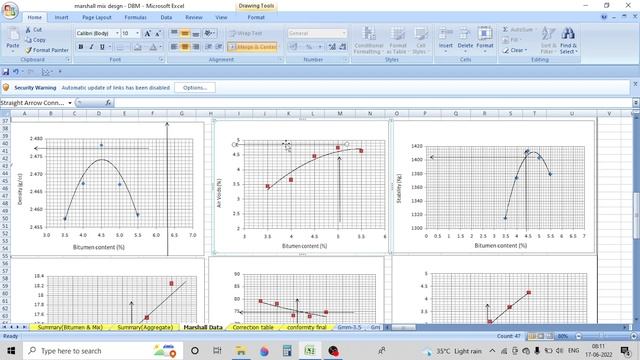Click the Excel Help icon
This screenshot has height=360, width=640.
click(604, 17)
